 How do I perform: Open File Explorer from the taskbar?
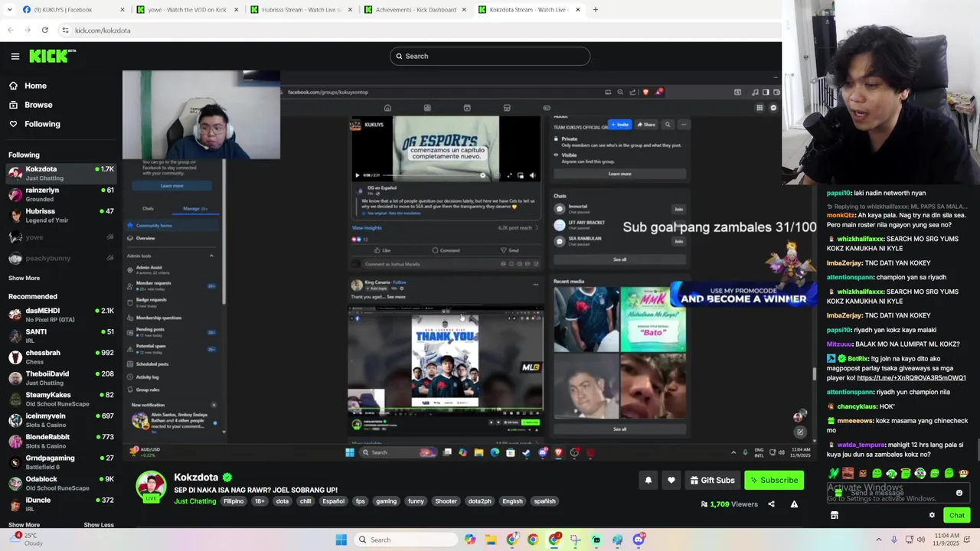pos(491,540)
